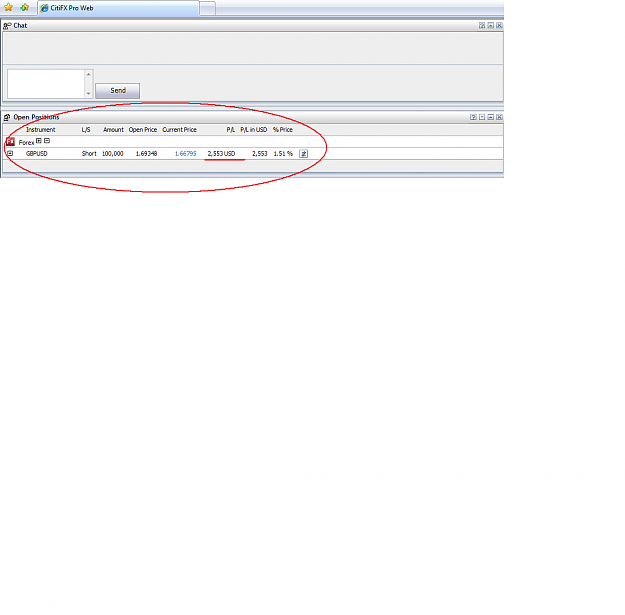The width and height of the screenshot is (625, 615).
Task: Select the CitiFX Pro Web browser tab
Action: [x=118, y=8]
